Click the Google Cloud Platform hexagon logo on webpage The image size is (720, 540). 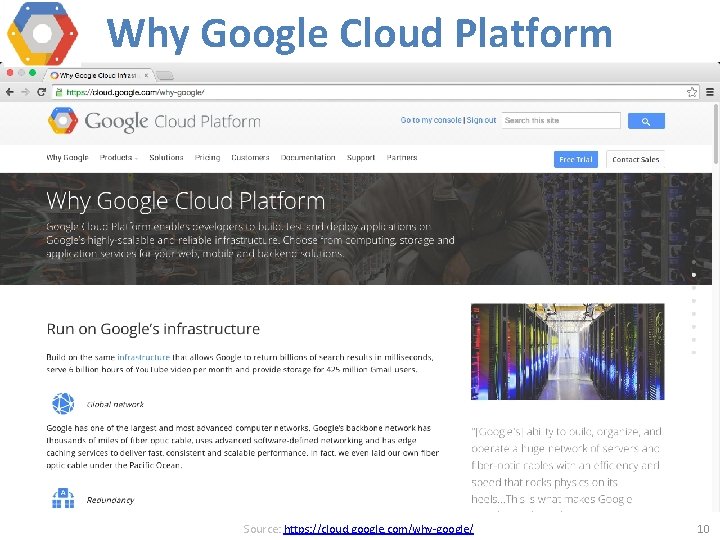coord(63,121)
